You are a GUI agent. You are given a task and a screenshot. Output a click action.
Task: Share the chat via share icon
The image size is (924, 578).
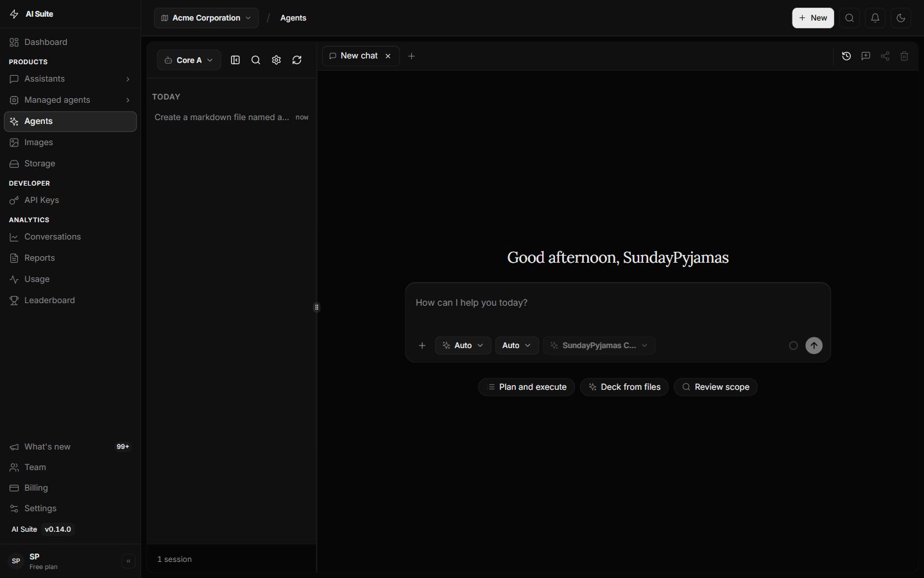click(x=885, y=56)
